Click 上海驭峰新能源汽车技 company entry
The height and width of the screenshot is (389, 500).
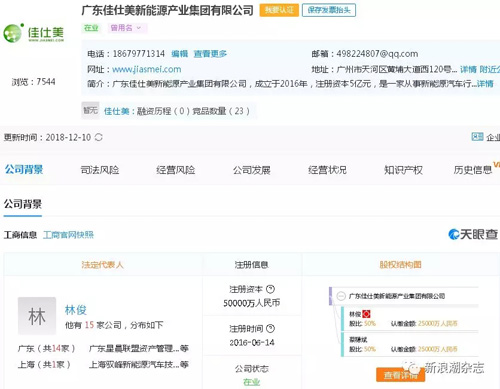pos(139,364)
